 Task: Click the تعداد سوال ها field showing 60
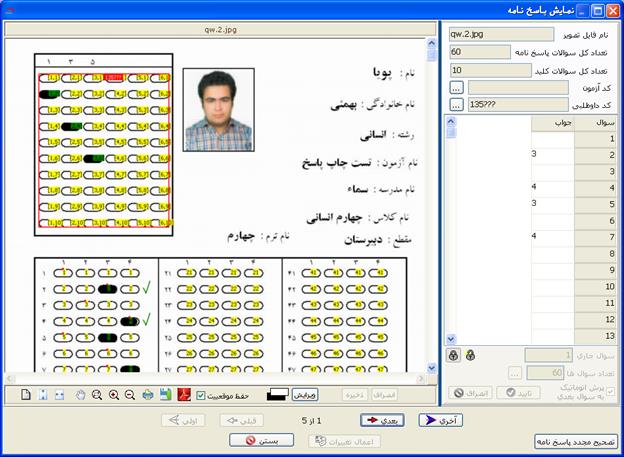point(545,373)
